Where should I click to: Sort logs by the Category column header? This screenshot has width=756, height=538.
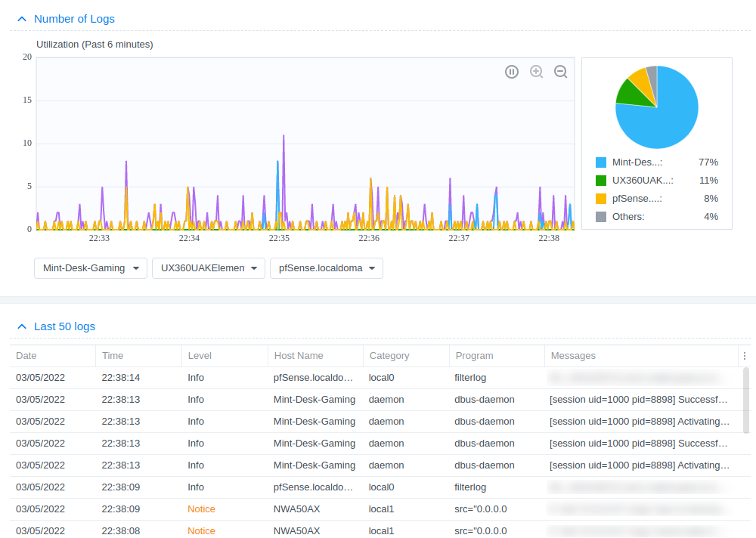[x=407, y=356]
